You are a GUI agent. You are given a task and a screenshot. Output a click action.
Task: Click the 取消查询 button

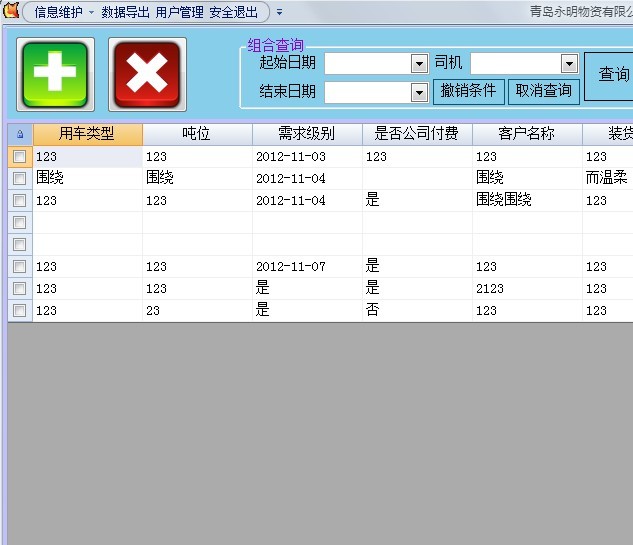click(544, 92)
